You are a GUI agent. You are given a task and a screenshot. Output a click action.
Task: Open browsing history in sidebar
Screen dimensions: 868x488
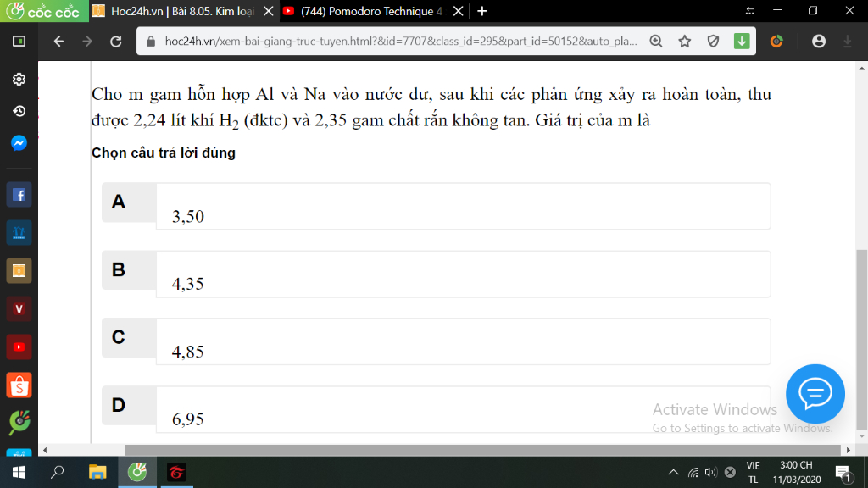point(19,111)
